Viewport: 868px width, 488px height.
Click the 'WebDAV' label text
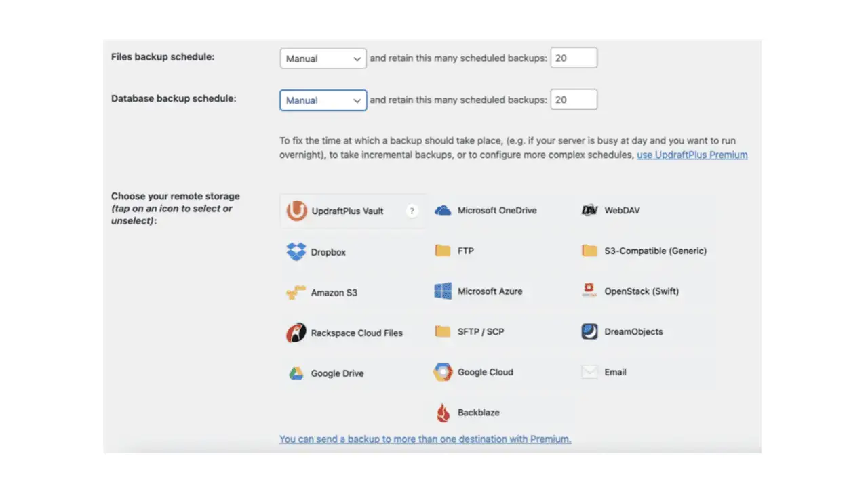coord(622,210)
